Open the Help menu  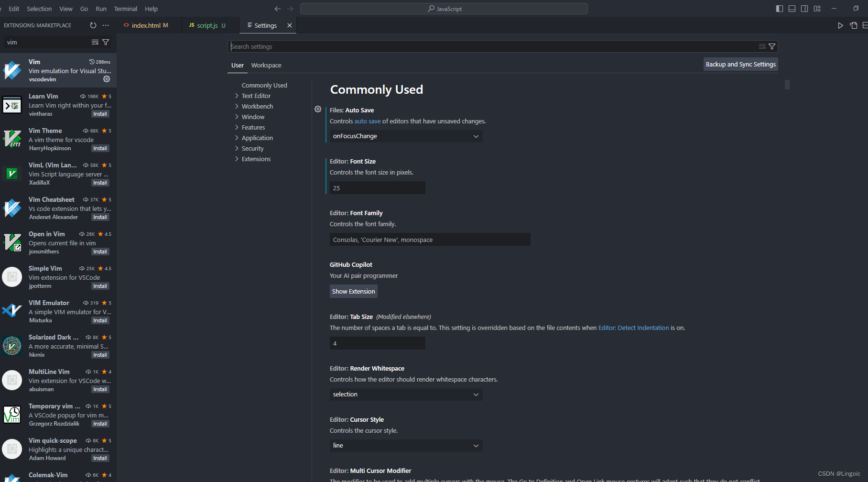pos(151,9)
